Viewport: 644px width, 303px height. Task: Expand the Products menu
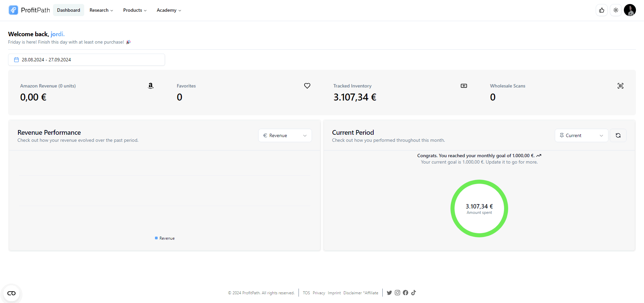[x=135, y=10]
